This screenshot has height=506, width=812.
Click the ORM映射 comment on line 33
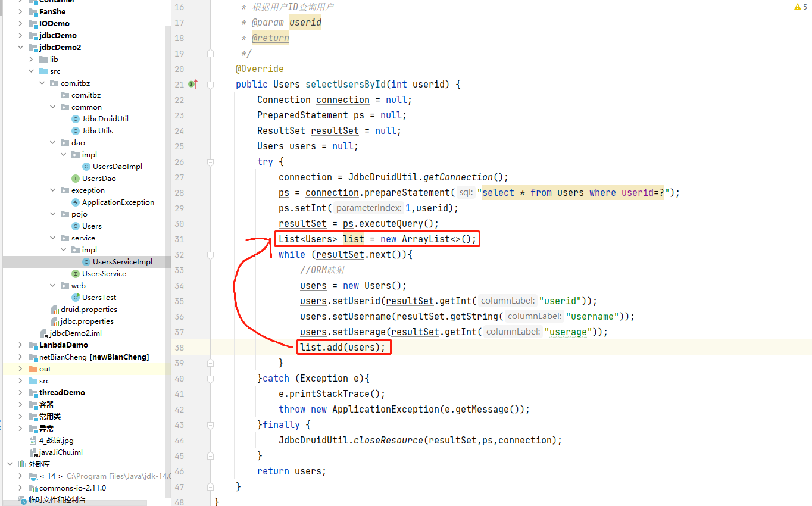click(323, 270)
